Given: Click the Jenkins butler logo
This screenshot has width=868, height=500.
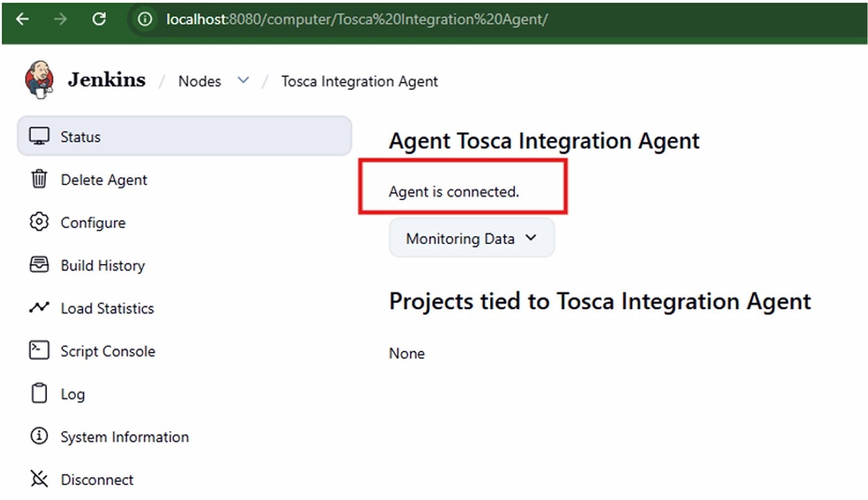Looking at the screenshot, I should point(39,80).
